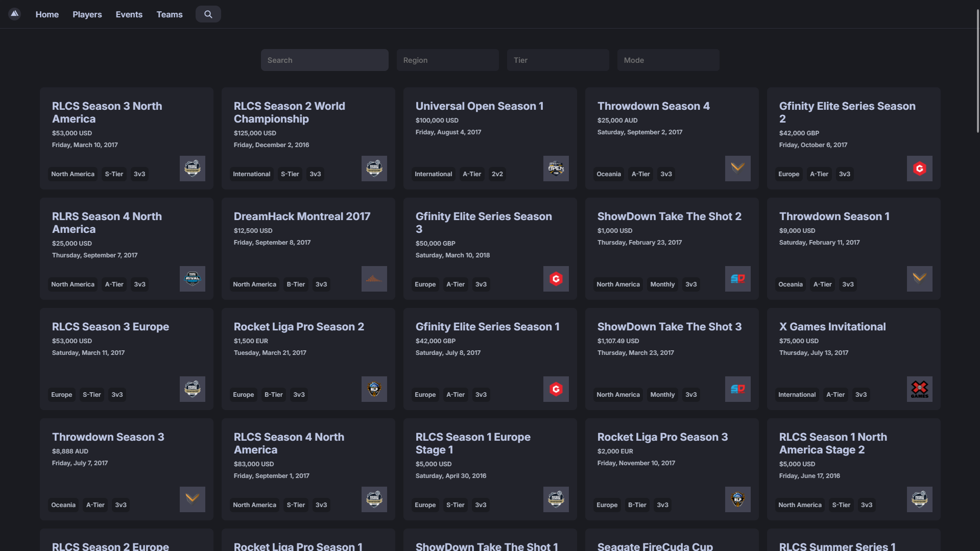Click Rocket Liga Pro Season 2 logo icon
The width and height of the screenshot is (980, 551).
374,389
